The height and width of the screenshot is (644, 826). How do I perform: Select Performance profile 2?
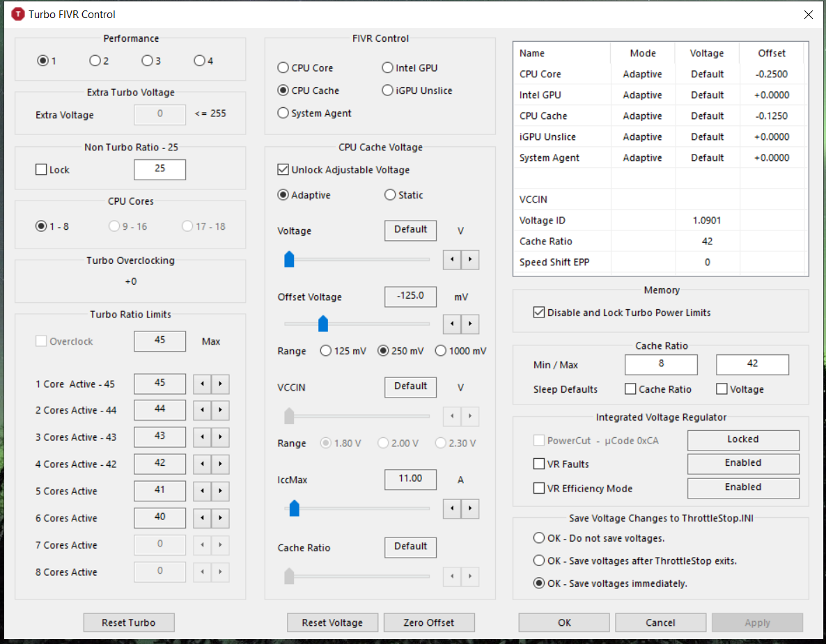[x=99, y=61]
